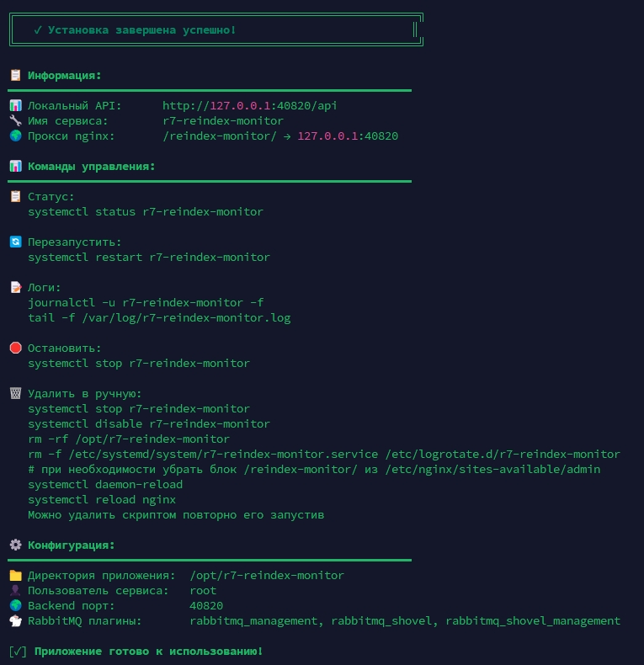
Task: Click the checkmark box before Приложение готово
Action: [18, 651]
